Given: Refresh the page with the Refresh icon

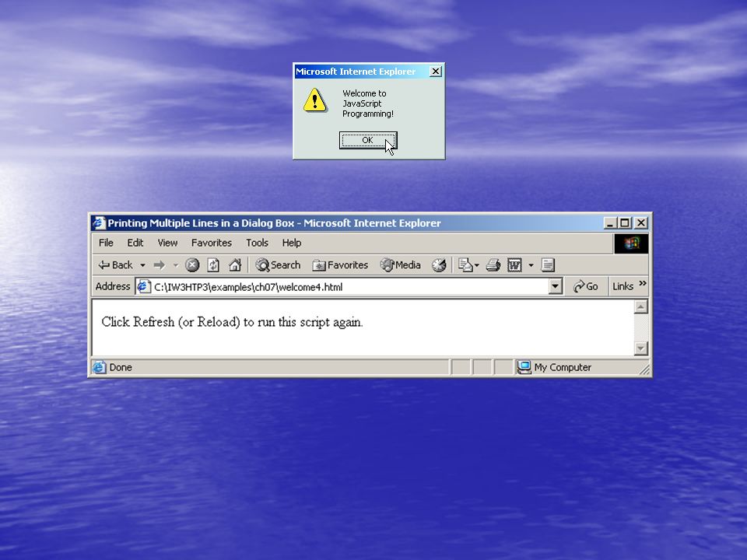Looking at the screenshot, I should coord(213,264).
